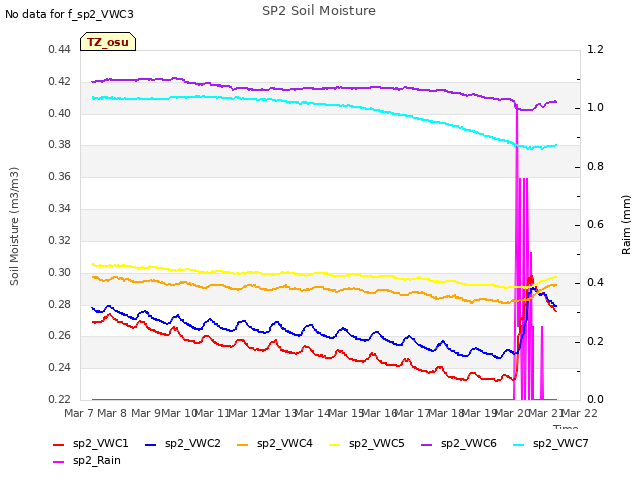Image resolution: width=640 pixels, height=480 pixels.
Task: Click the 'No data for f_sp2_VWC3' message
Action: tap(69, 14)
